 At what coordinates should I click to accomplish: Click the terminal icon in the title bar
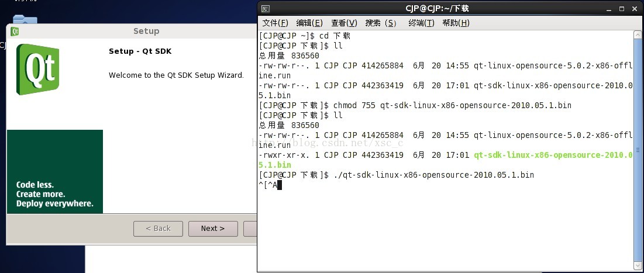coord(266,9)
